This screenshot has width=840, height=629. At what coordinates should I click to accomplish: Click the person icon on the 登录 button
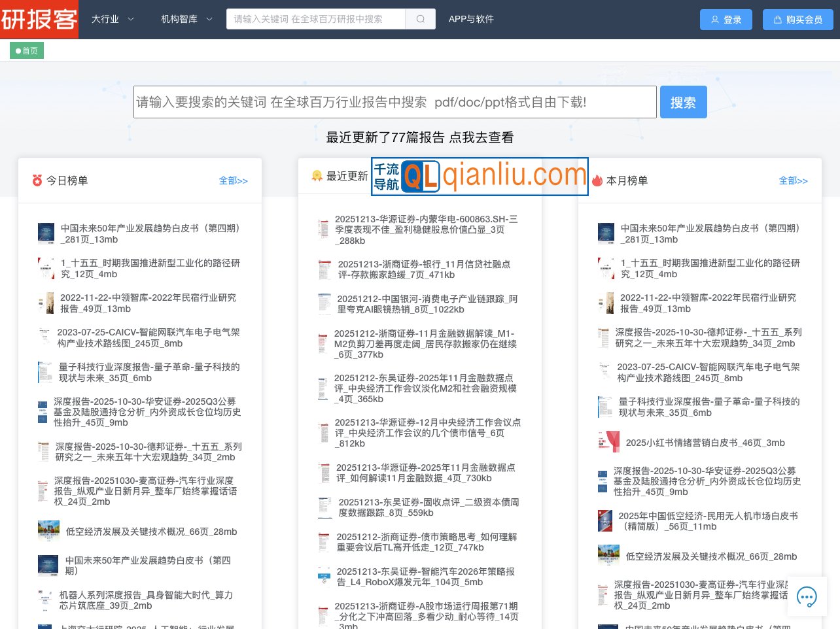tap(714, 20)
